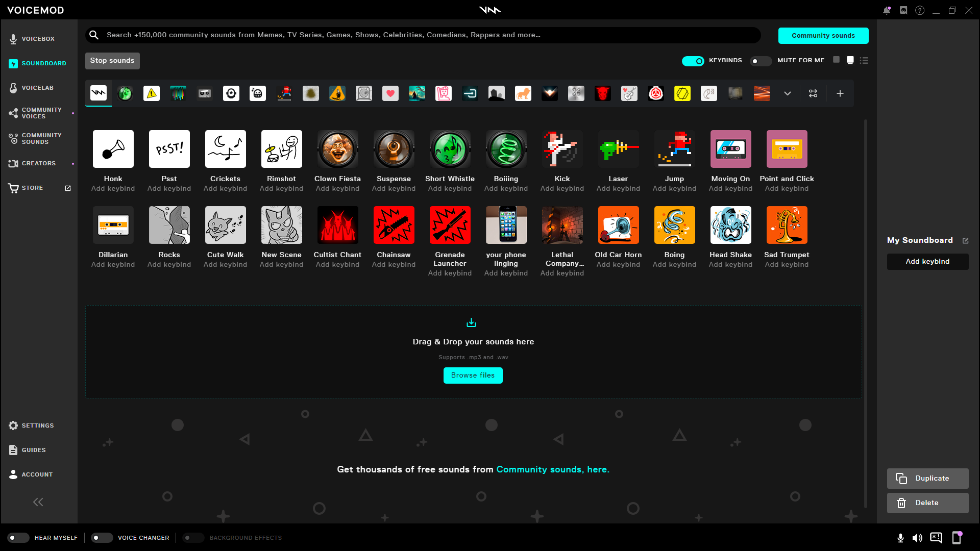Click the Community sounds, here link

click(552, 469)
